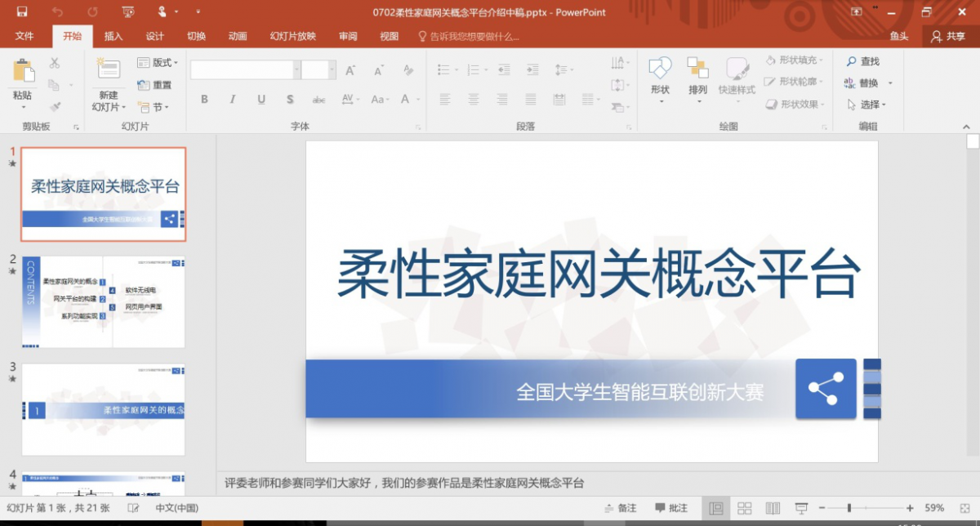Screen dimensions: 980x526
Task: Toggle the Comments (批注) pane
Action: [670, 508]
